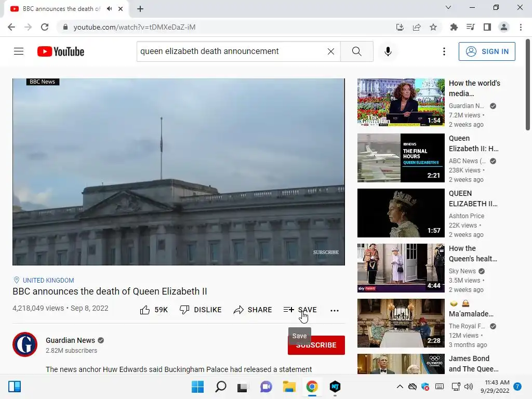The width and height of the screenshot is (532, 399).
Task: Open volume control in system tray
Action: [469, 387]
